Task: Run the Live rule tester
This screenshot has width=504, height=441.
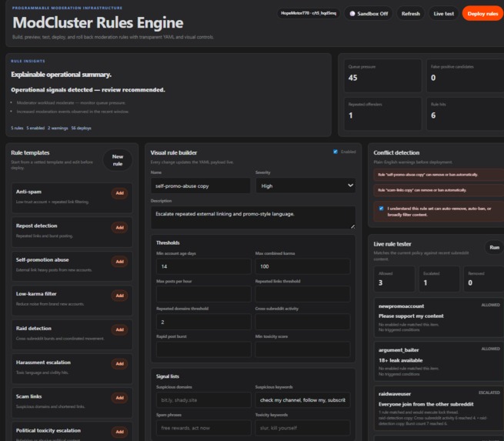Action: point(494,247)
